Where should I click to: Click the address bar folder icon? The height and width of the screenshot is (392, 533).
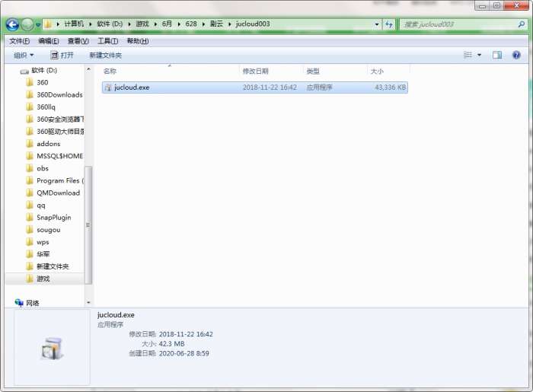click(48, 24)
